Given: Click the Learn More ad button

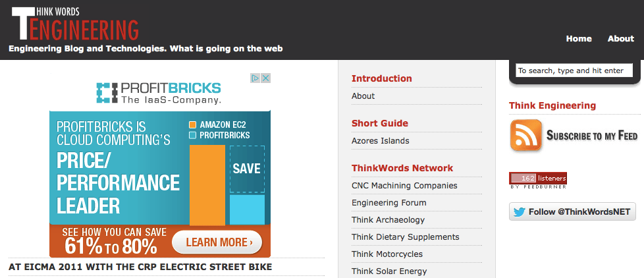Looking at the screenshot, I should click(x=217, y=242).
